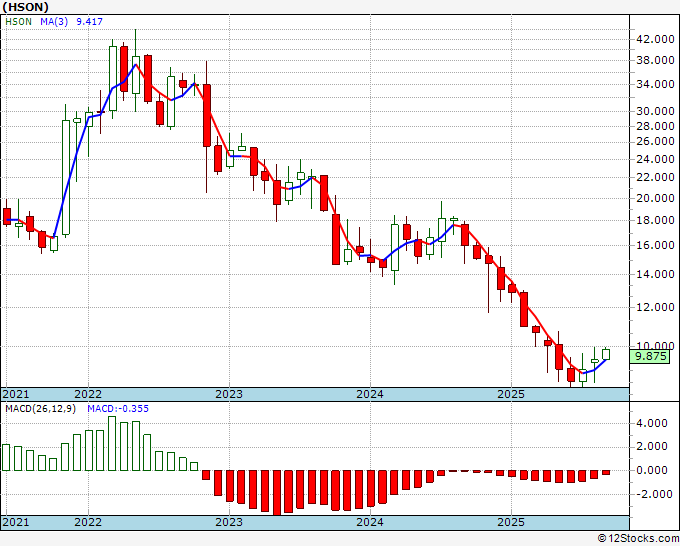
Task: Open the 12Stocks.com watermark link
Action: tap(638, 538)
